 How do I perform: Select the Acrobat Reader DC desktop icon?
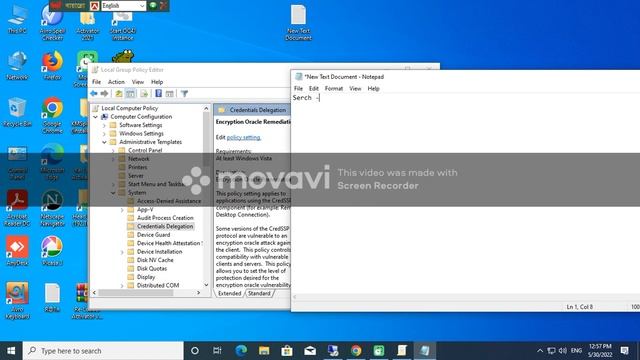pos(17,208)
